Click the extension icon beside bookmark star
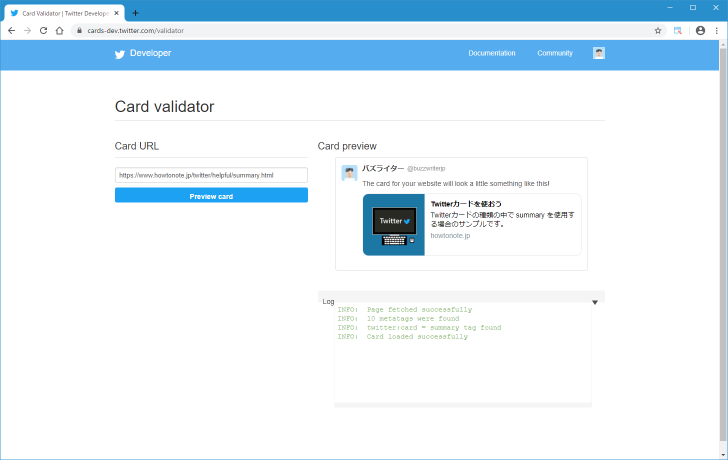 click(678, 31)
